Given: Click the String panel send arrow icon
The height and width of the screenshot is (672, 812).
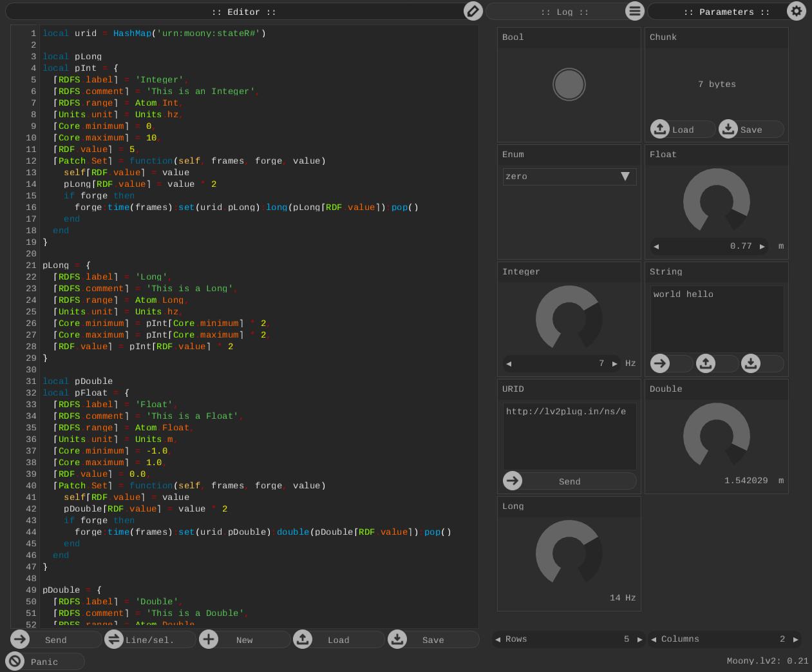Looking at the screenshot, I should (x=660, y=363).
